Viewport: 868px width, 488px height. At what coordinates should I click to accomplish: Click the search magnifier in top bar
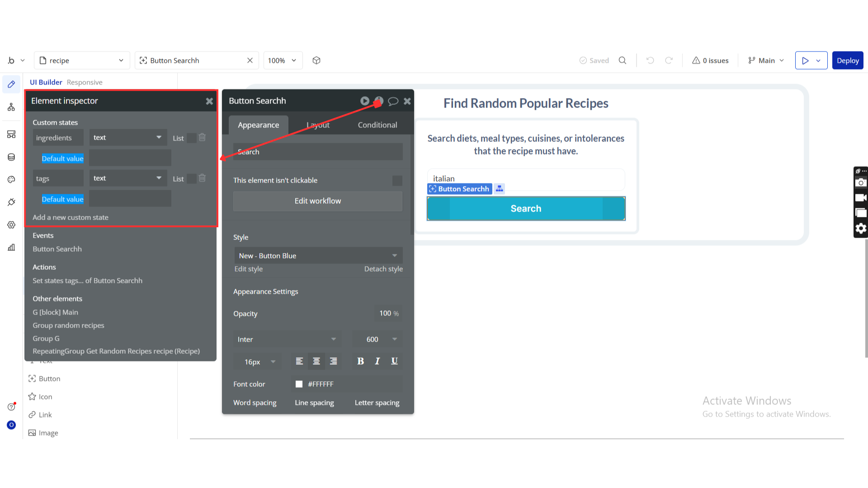[x=623, y=61]
